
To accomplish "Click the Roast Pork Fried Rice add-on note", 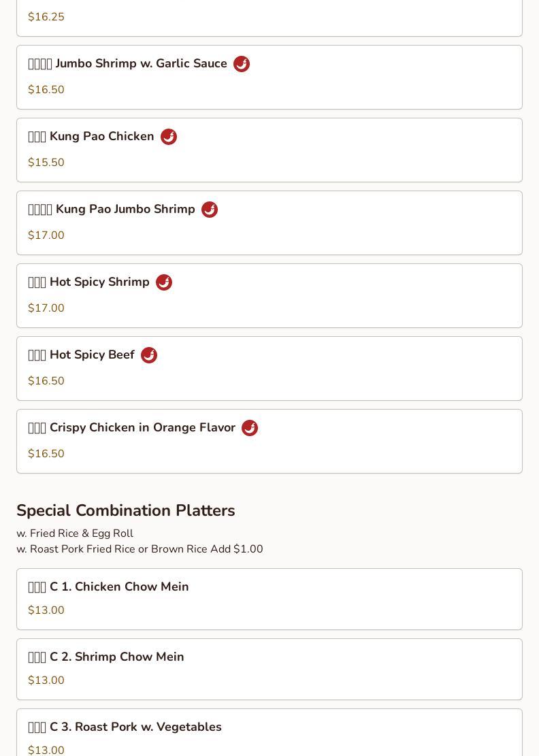I will [140, 549].
